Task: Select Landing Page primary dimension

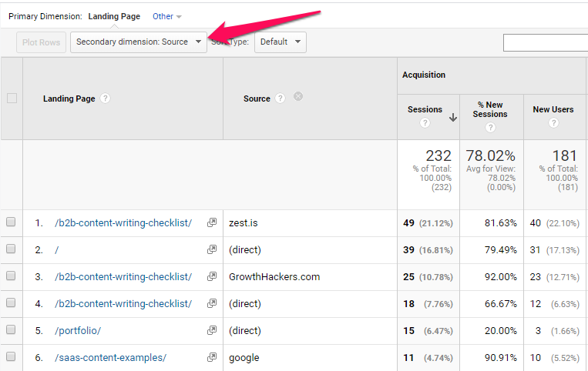Action: tap(116, 16)
